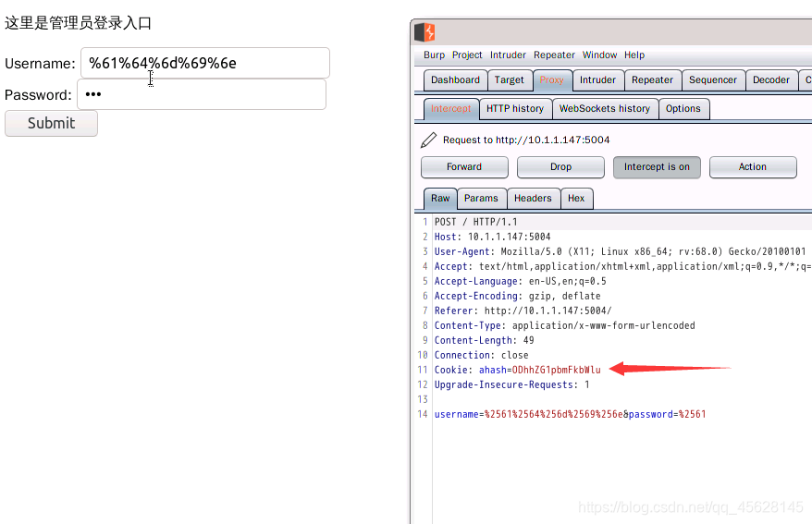Click the Accept-Language header line
Viewport: 812px width, 524px height.
[x=520, y=281]
